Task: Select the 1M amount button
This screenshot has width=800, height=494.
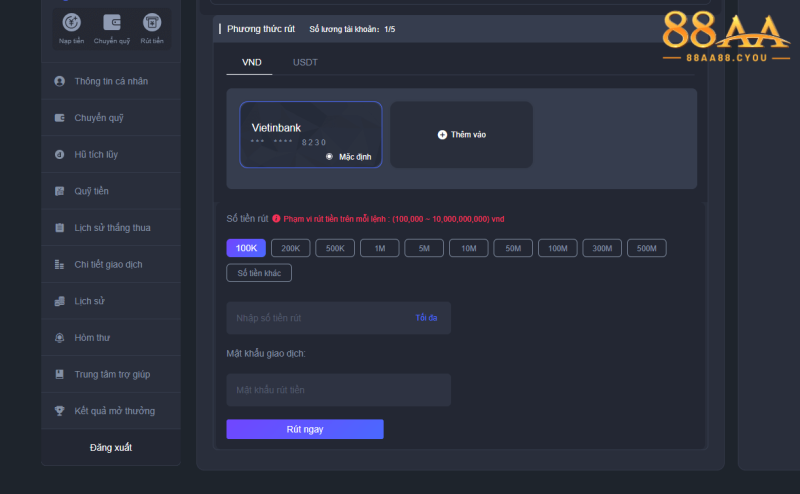Action: click(x=380, y=248)
